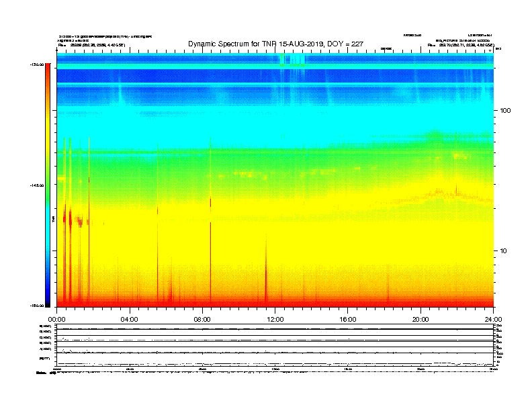Click the -145.00 color bar label
Screen dimensions: 532x411
tap(37, 185)
